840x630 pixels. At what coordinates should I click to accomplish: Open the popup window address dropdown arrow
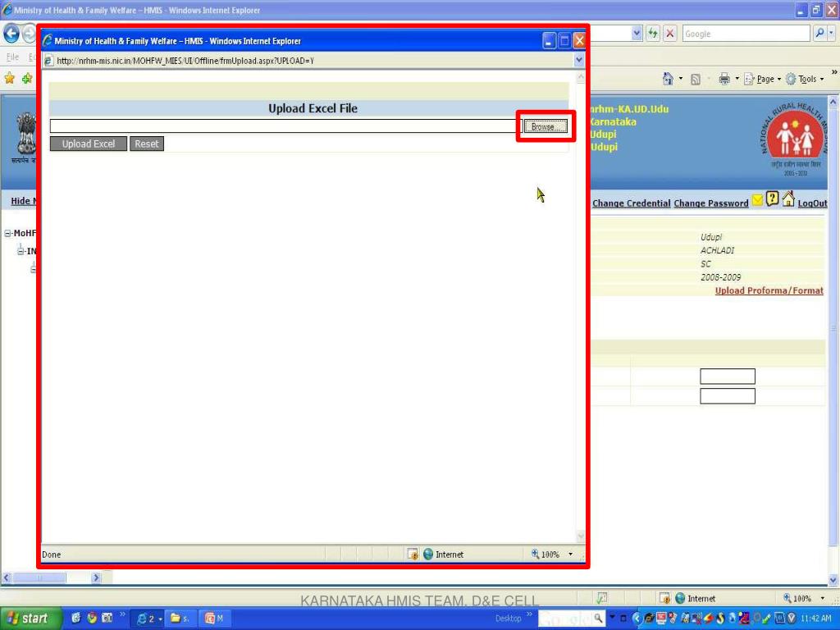click(578, 61)
